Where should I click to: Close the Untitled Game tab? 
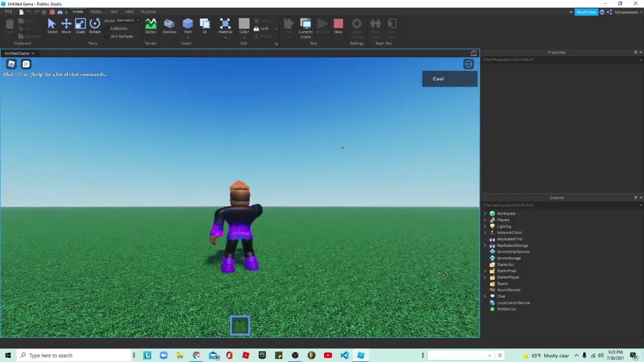(x=33, y=53)
